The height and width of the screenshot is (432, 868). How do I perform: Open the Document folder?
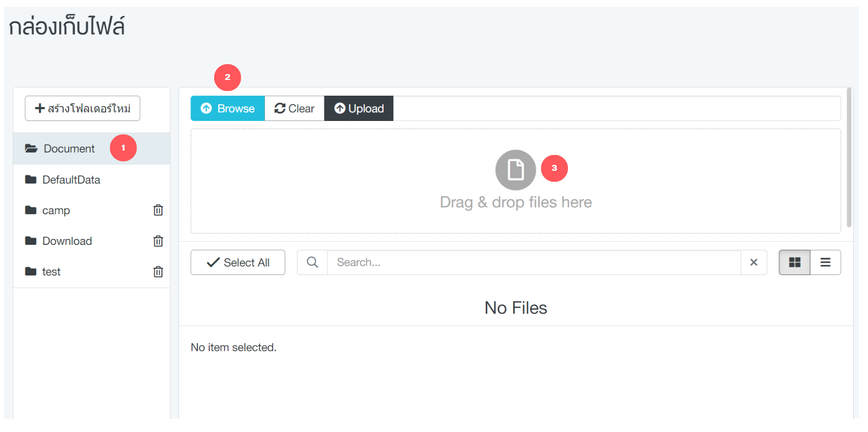click(x=69, y=149)
